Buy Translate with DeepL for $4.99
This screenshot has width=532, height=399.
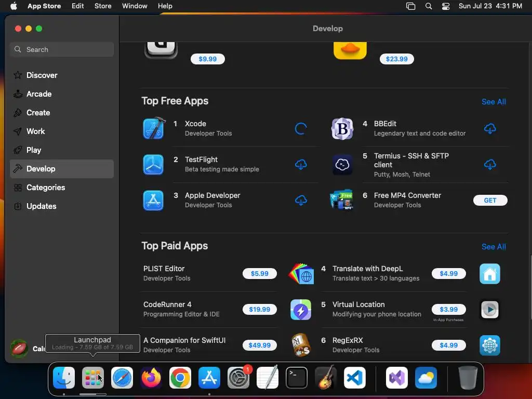[448, 273]
